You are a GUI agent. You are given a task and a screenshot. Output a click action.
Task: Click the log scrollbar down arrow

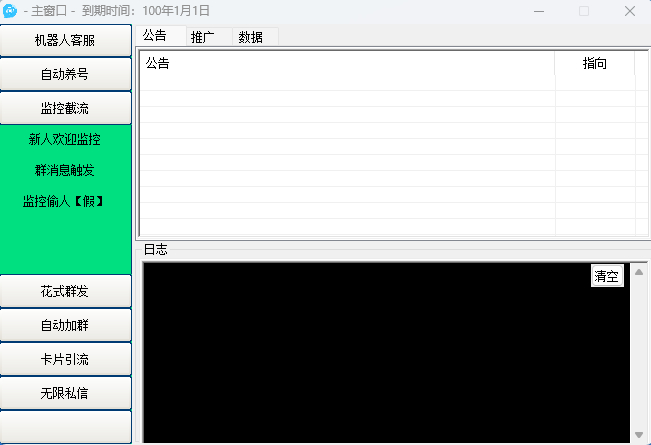pyautogui.click(x=639, y=435)
